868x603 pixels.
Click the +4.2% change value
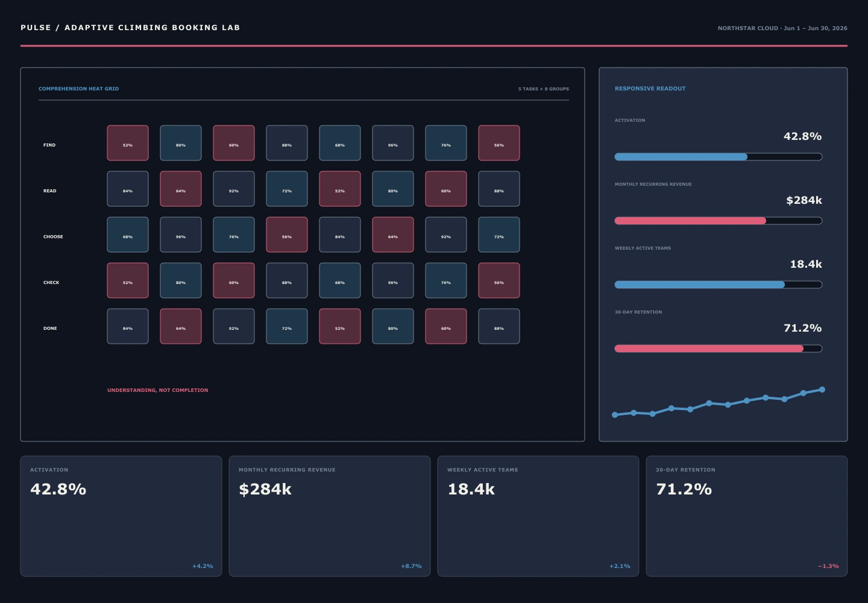tap(203, 566)
